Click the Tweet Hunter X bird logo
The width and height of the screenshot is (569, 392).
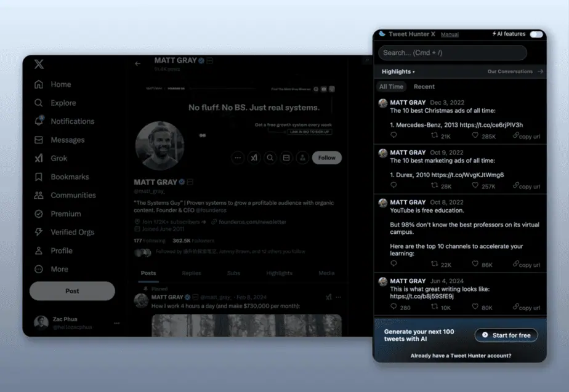point(382,34)
